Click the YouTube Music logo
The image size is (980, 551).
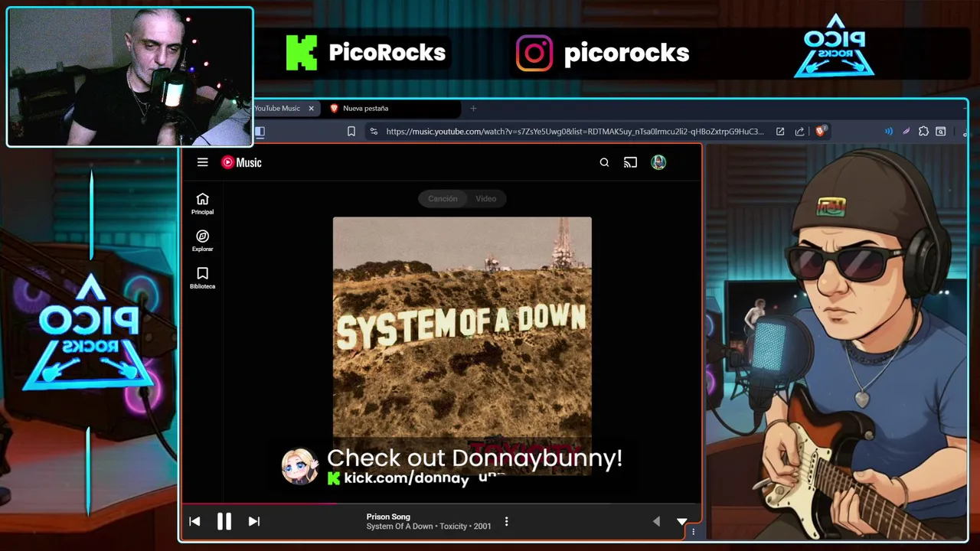point(241,162)
